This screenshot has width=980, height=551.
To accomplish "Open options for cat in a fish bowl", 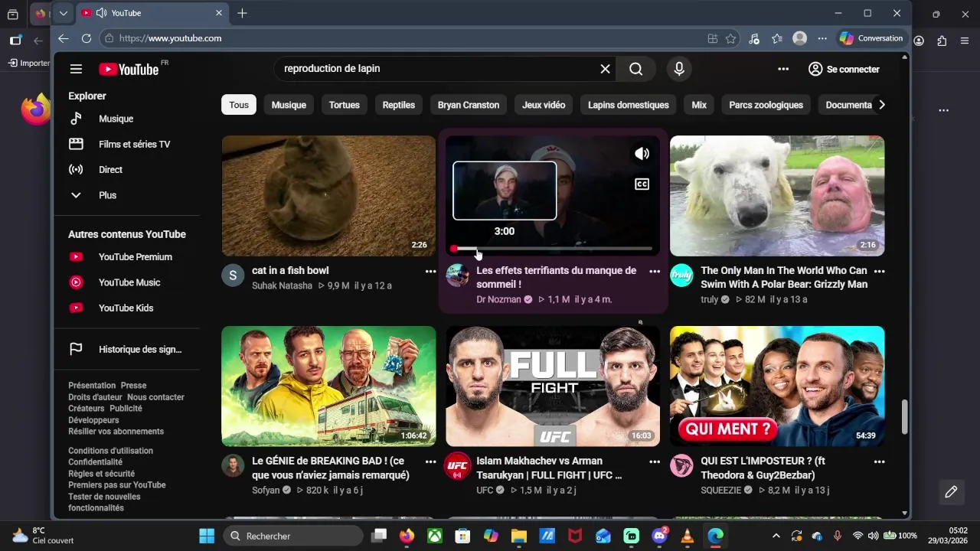I will click(430, 271).
